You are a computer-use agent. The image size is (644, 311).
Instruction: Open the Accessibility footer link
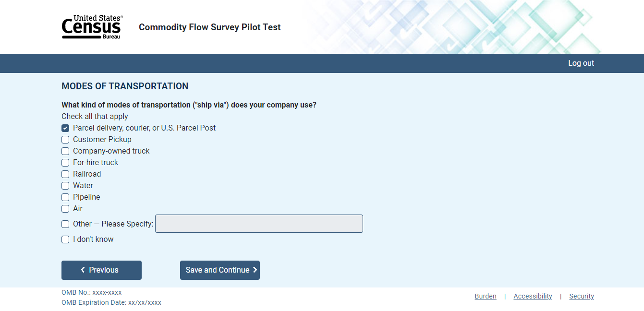click(533, 296)
